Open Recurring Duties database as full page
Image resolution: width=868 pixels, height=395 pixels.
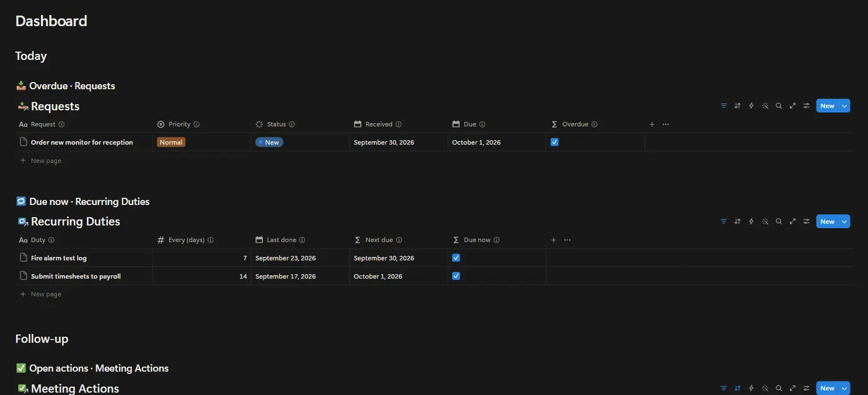click(x=792, y=221)
